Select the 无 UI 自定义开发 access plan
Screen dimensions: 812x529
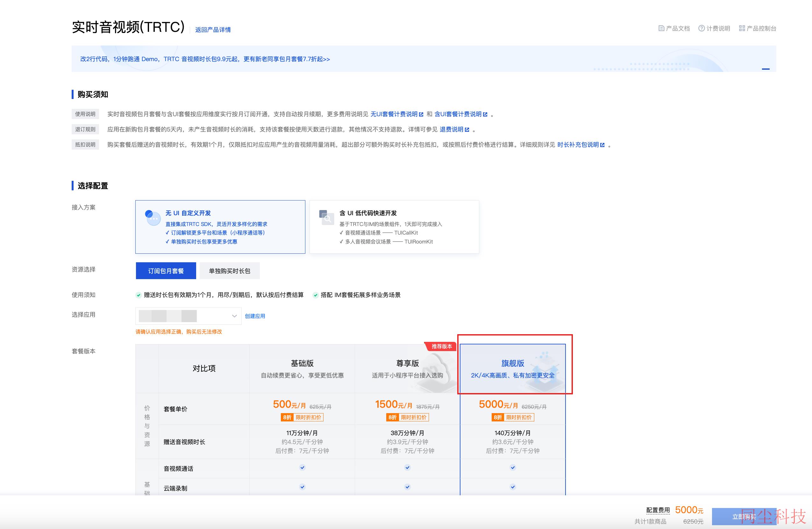click(x=220, y=227)
